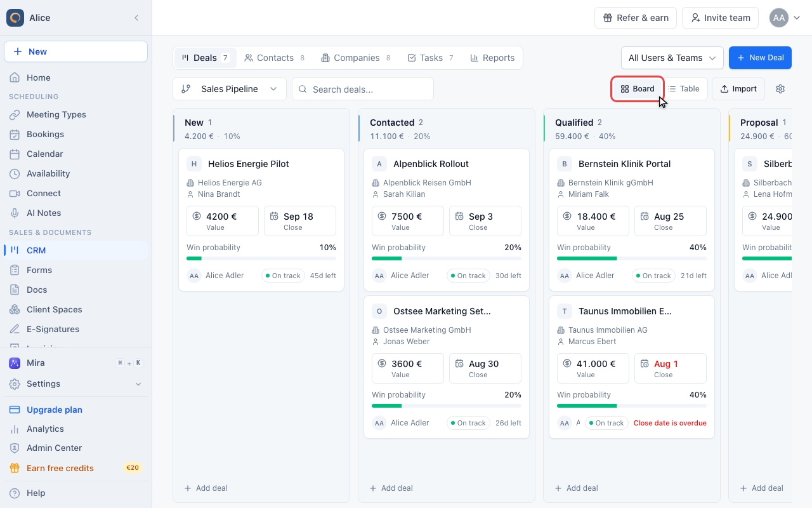Open the Sales Pipeline dropdown
The image size is (812, 508).
pyautogui.click(x=230, y=89)
